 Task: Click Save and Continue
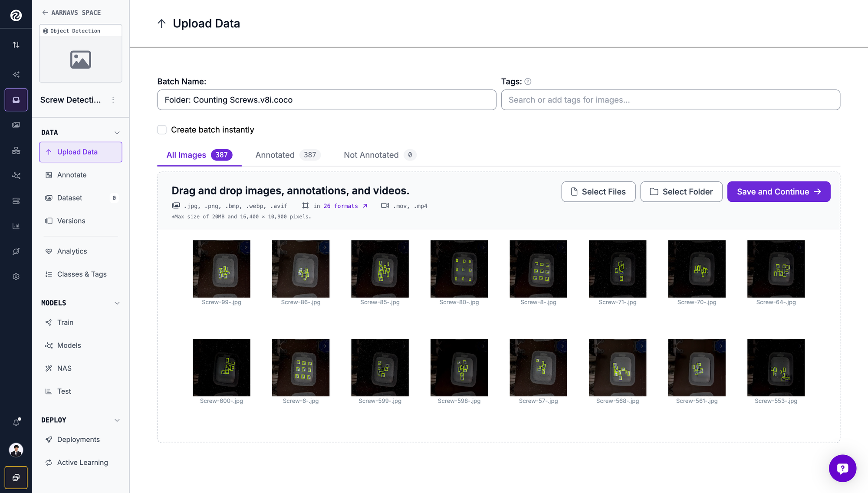779,192
